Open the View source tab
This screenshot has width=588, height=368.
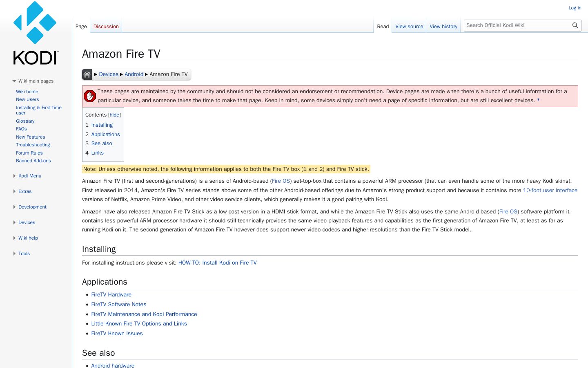(409, 27)
